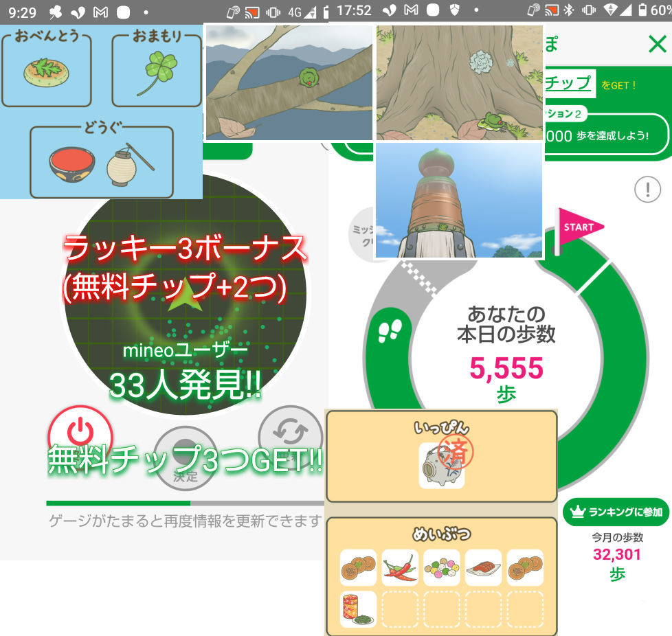Screen dimensions: 672x636
Task: Tap the pink START flag
Action: [579, 228]
